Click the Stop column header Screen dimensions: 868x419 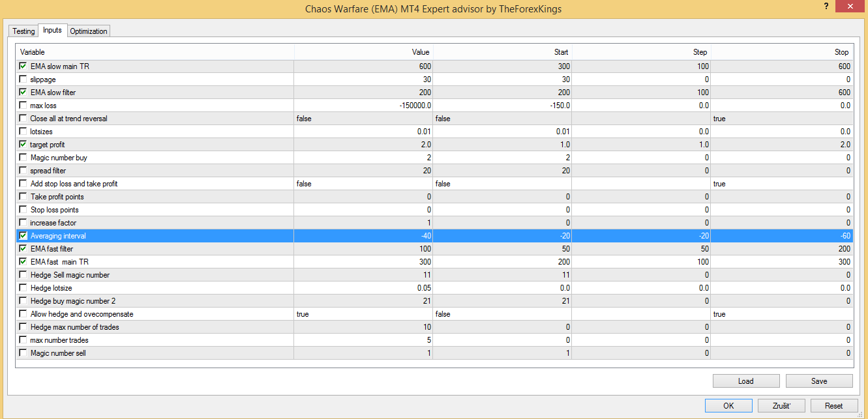[x=781, y=52]
